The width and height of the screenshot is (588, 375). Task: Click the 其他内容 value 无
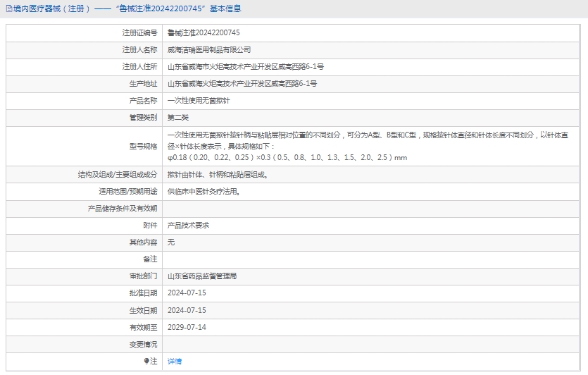(x=171, y=242)
